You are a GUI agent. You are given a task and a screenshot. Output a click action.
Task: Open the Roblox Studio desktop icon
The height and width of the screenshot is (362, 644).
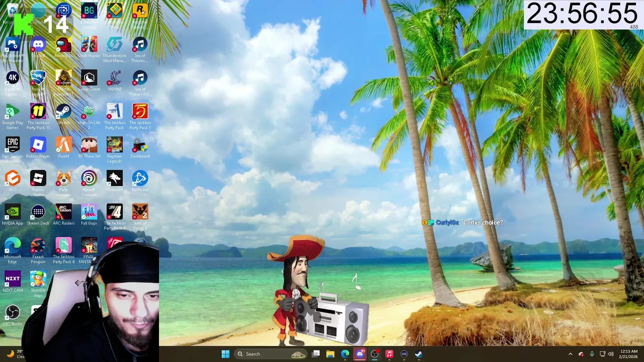tap(38, 184)
